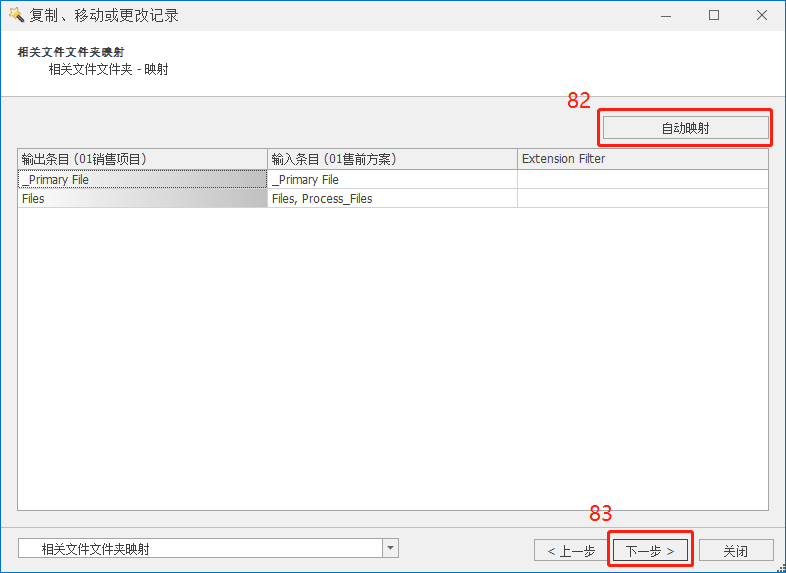Open the 相关文件文件夹映射 dropdown arrow
This screenshot has width=786, height=573.
coord(390,548)
